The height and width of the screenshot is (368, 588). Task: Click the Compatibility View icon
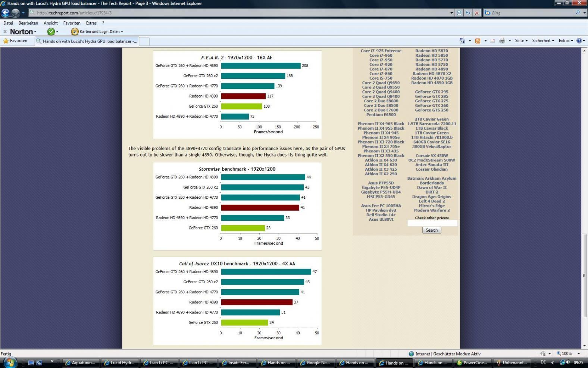pos(459,13)
